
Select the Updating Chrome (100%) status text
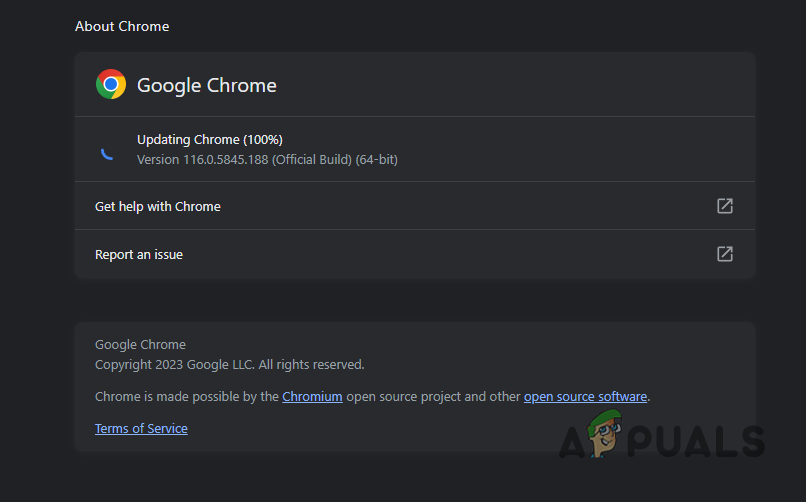pos(210,140)
